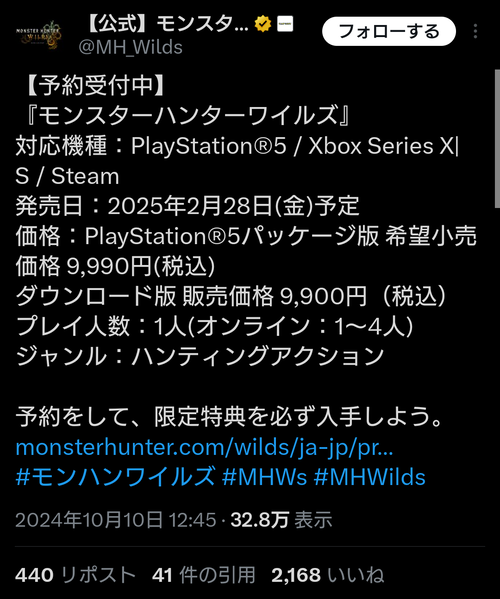Click the 2024年10月10日 12:45 timestamp

click(x=116, y=520)
